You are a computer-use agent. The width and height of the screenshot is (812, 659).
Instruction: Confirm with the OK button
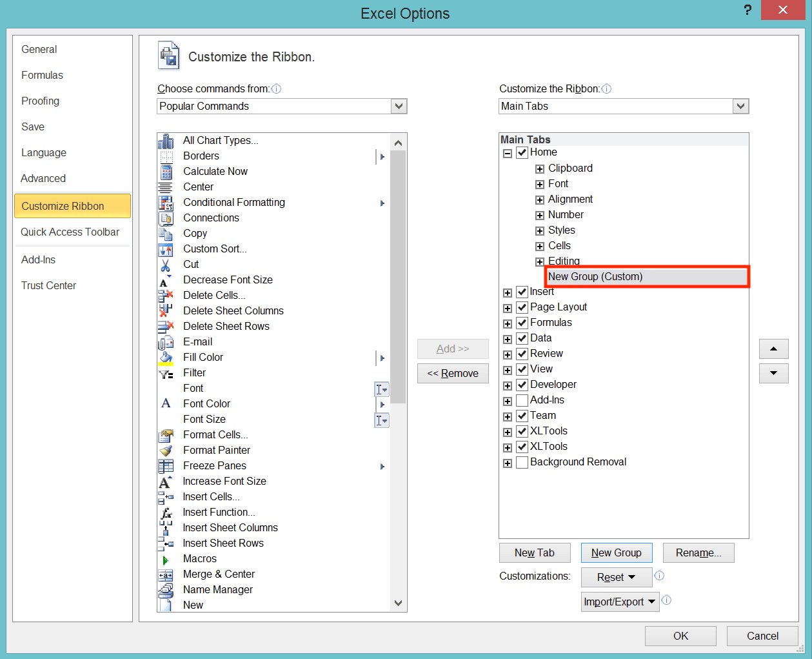coord(680,636)
